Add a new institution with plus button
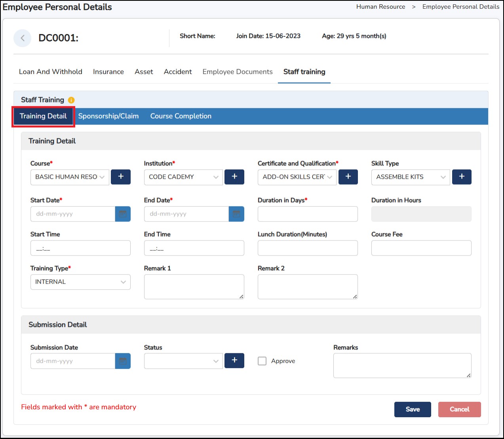This screenshot has height=439, width=504. (234, 177)
